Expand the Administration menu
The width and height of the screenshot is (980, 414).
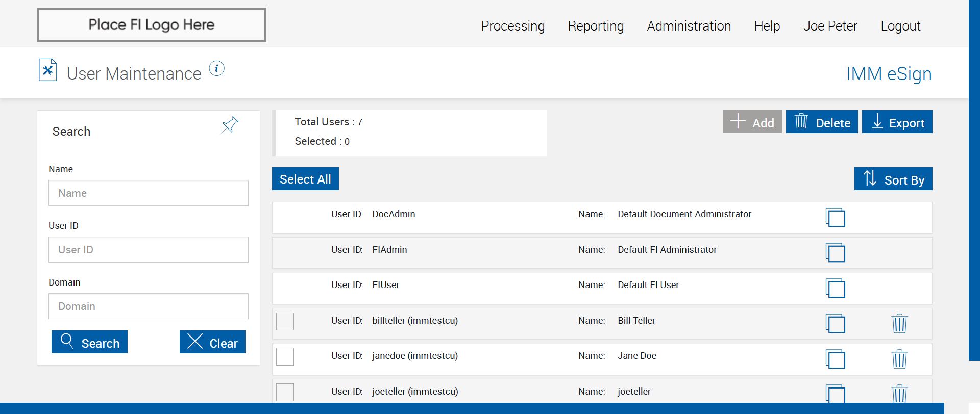coord(689,26)
